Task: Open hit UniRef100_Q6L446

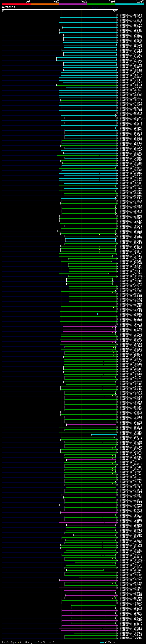Action: (131, 90)
